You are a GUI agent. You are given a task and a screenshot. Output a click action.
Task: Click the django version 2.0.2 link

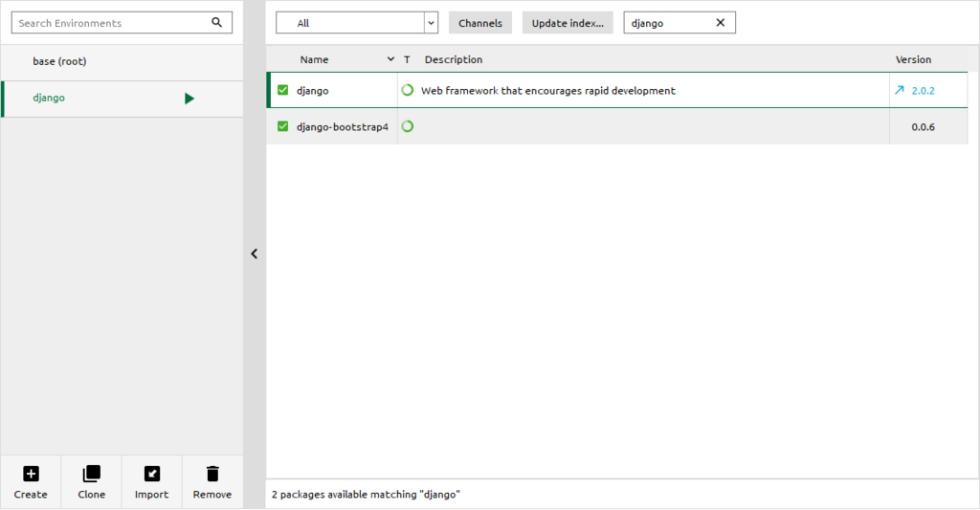924,91
